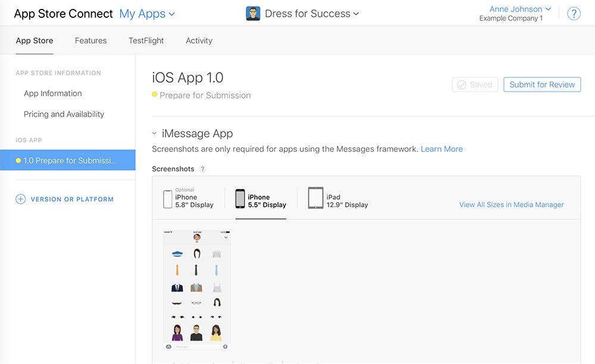Select 1.0 Prepare for Submission sidebar item

point(68,160)
